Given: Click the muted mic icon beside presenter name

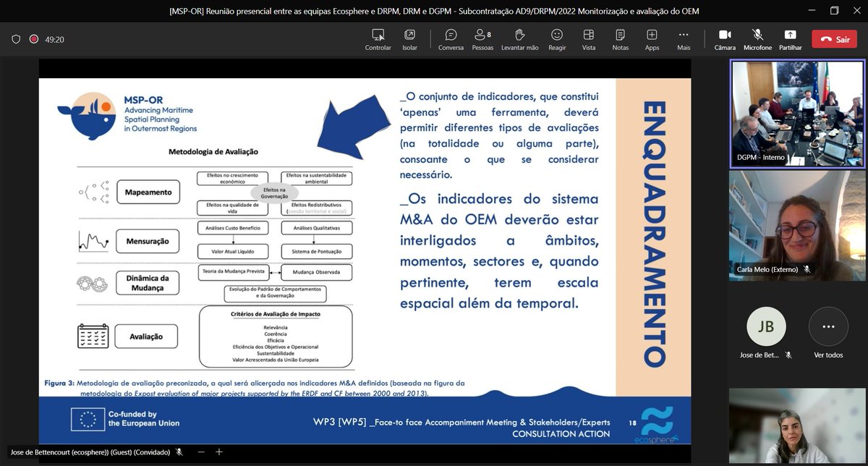Looking at the screenshot, I should (x=178, y=452).
